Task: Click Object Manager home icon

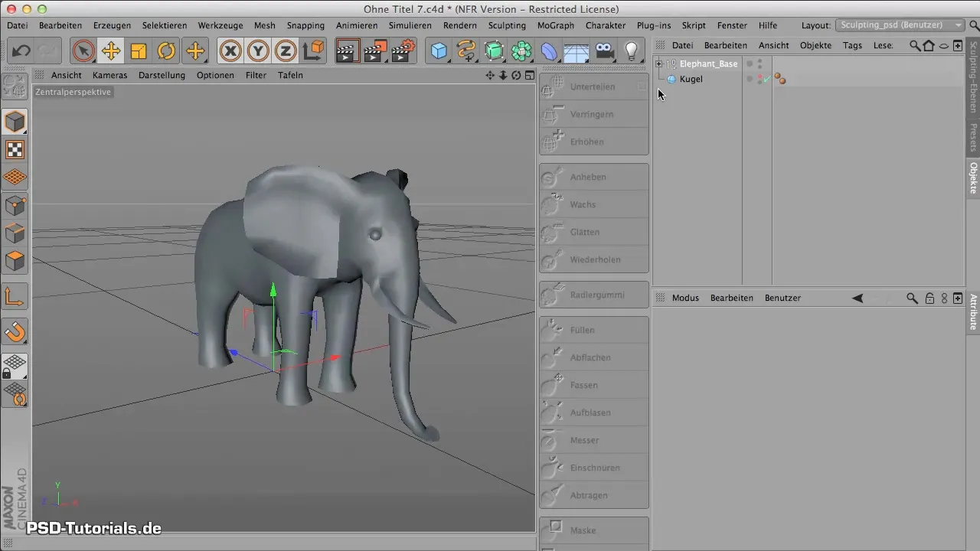Action: [929, 45]
